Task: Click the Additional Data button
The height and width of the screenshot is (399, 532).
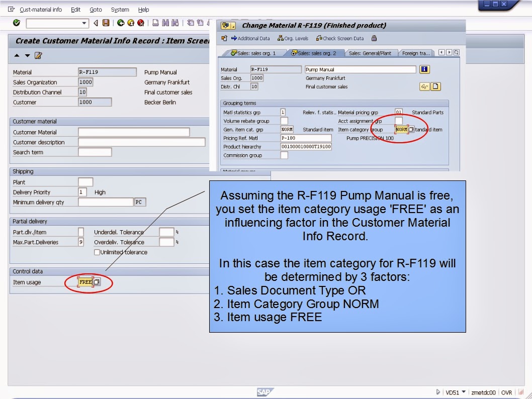Action: (x=253, y=38)
